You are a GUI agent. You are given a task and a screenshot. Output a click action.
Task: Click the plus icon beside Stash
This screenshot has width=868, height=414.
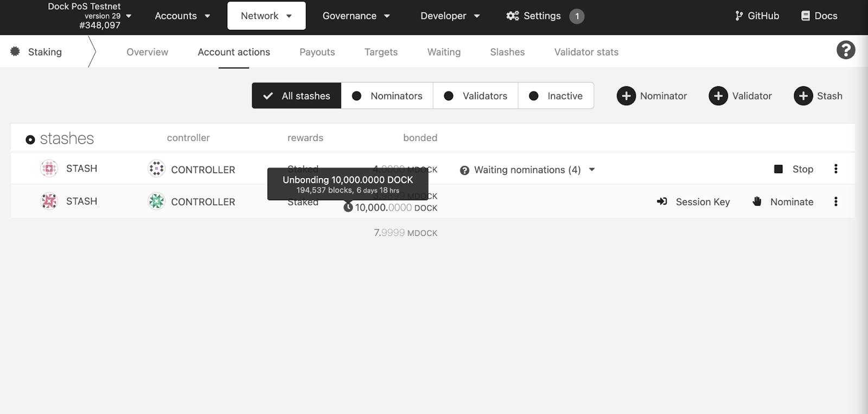(x=803, y=96)
